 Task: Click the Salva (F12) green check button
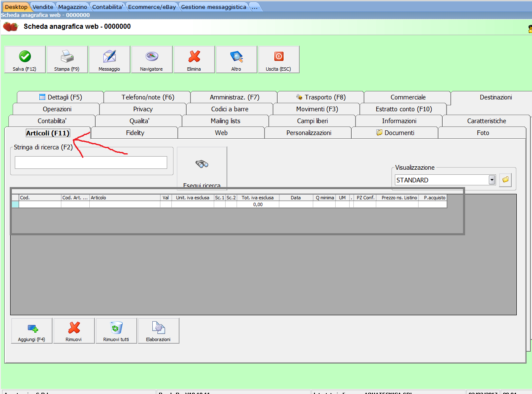tap(25, 60)
